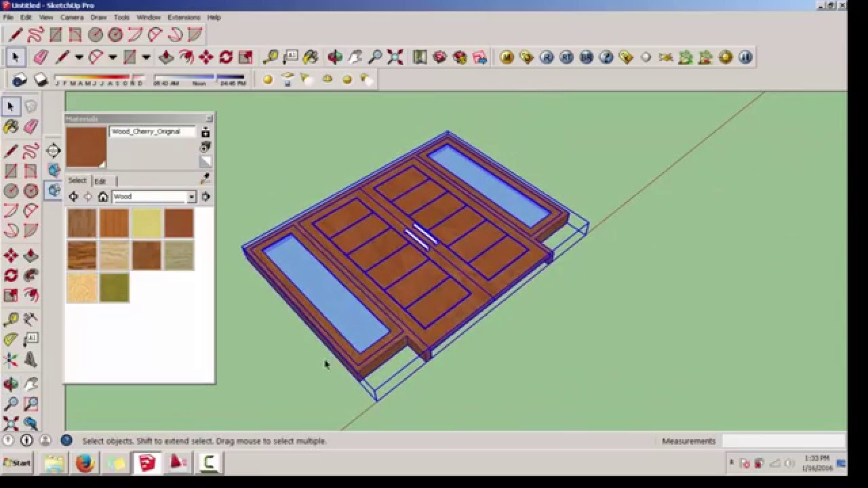868x488 pixels.
Task: Click the Instructor help icon in status bar
Action: coord(66,441)
